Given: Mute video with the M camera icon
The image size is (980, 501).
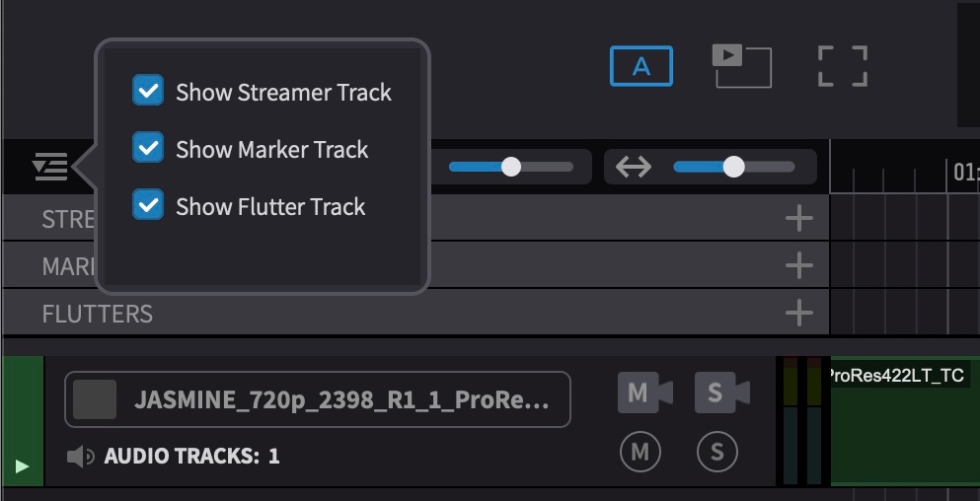Looking at the screenshot, I should (x=645, y=393).
